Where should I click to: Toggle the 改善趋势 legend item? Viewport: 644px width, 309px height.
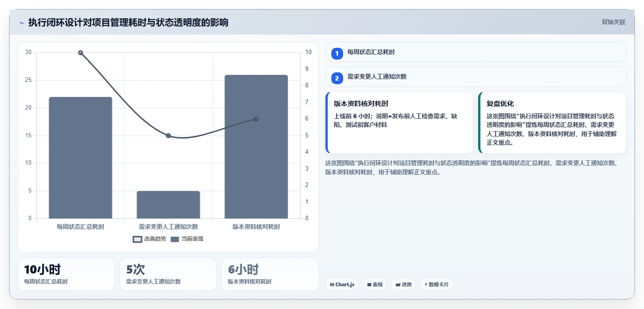150,239
